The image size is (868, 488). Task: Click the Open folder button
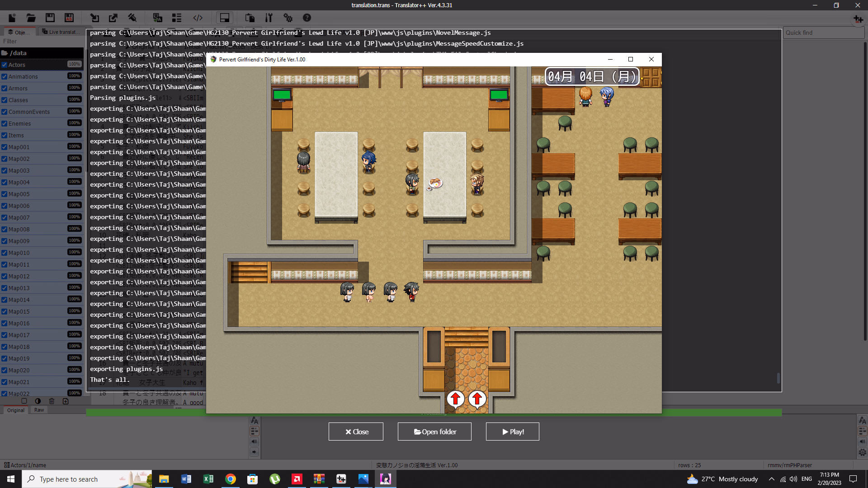point(434,432)
